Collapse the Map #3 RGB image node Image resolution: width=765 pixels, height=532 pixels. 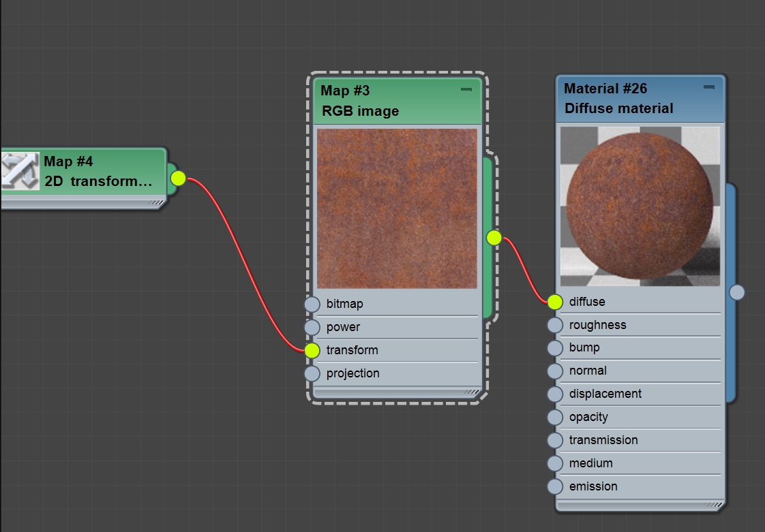[x=466, y=89]
